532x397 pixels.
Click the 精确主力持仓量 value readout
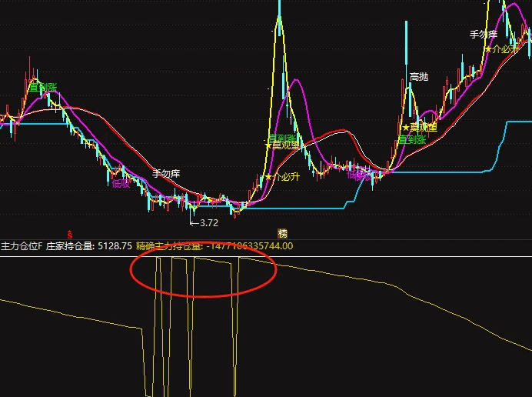214,246
